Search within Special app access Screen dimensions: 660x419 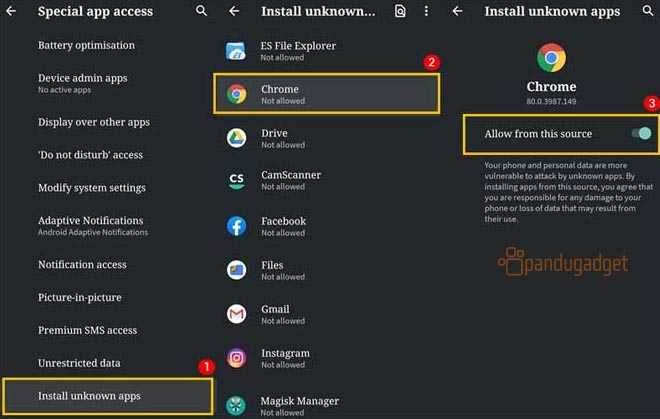tap(201, 11)
